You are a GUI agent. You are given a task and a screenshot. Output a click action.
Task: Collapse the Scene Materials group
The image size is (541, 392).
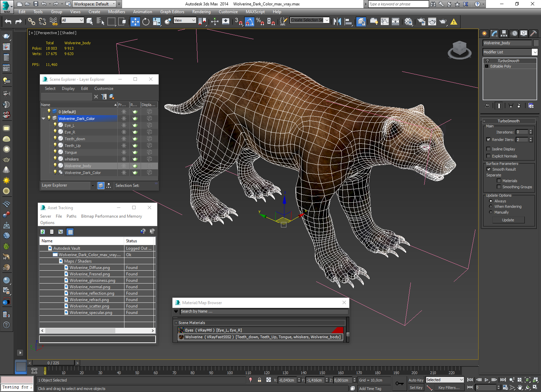coord(176,323)
